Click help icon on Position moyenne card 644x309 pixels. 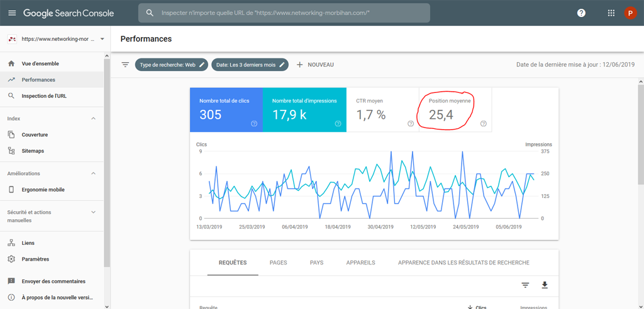[484, 124]
